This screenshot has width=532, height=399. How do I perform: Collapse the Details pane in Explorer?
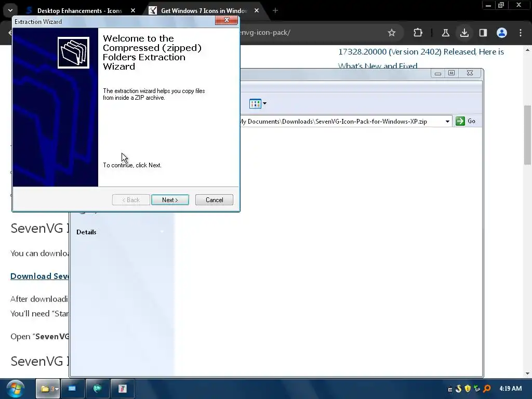162,232
